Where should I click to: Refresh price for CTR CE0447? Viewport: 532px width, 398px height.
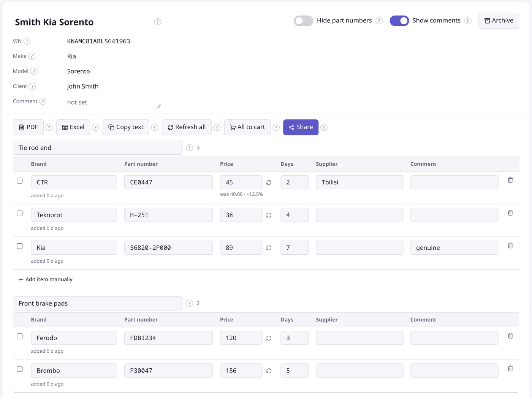pos(269,182)
